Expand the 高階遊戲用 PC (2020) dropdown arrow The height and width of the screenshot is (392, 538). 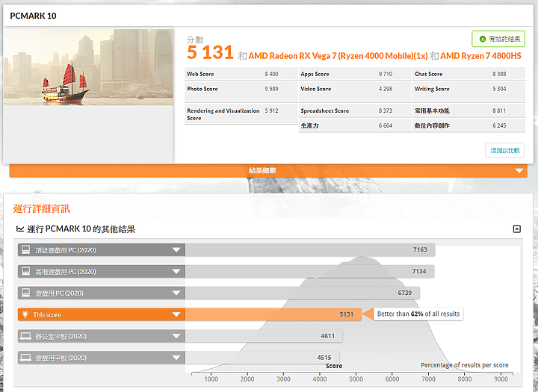(x=176, y=272)
